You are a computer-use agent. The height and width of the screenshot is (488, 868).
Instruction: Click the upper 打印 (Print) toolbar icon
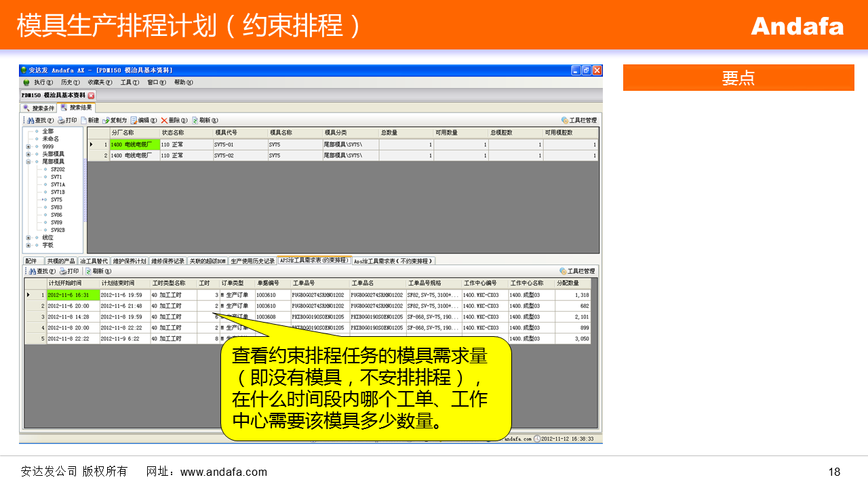point(61,120)
